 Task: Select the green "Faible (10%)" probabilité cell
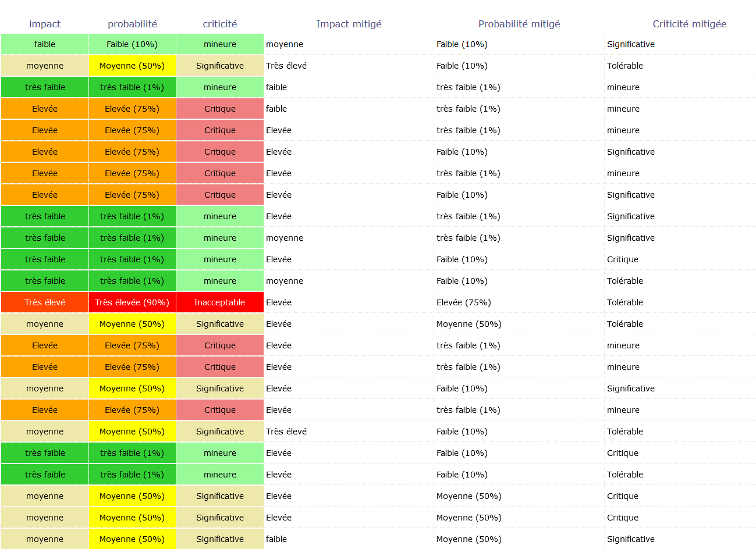coord(132,44)
